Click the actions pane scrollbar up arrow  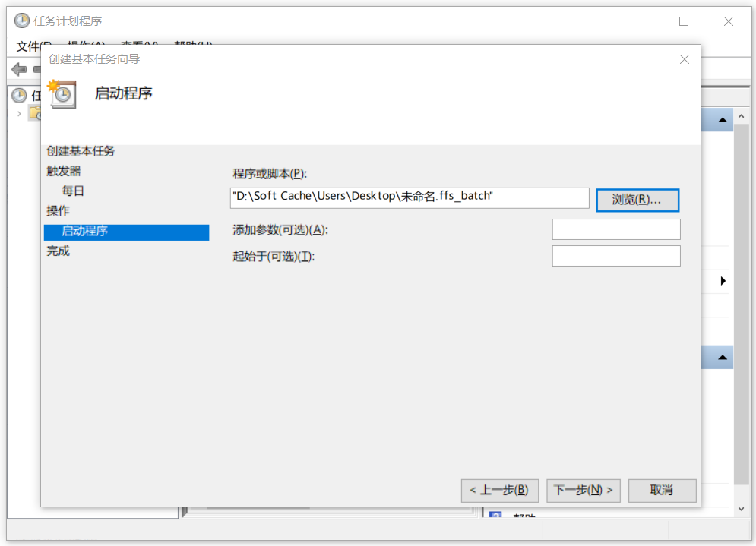point(741,116)
